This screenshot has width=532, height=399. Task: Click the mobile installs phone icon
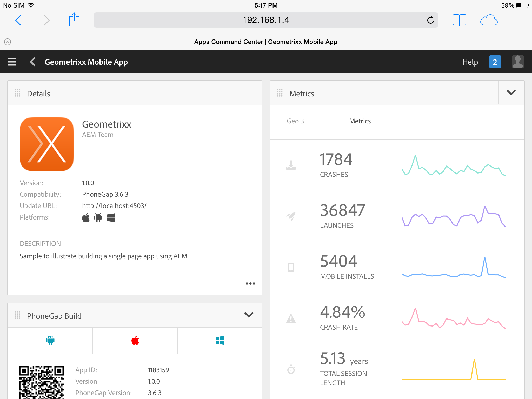(291, 267)
